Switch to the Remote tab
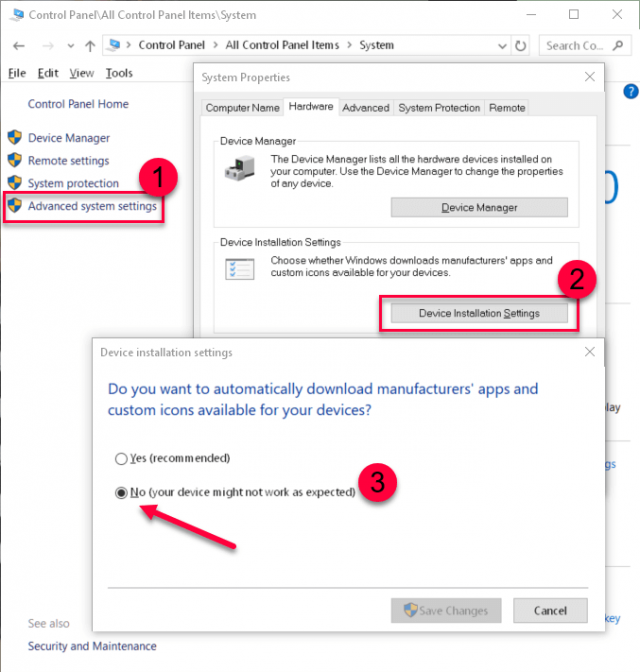The image size is (640, 672). pos(507,108)
